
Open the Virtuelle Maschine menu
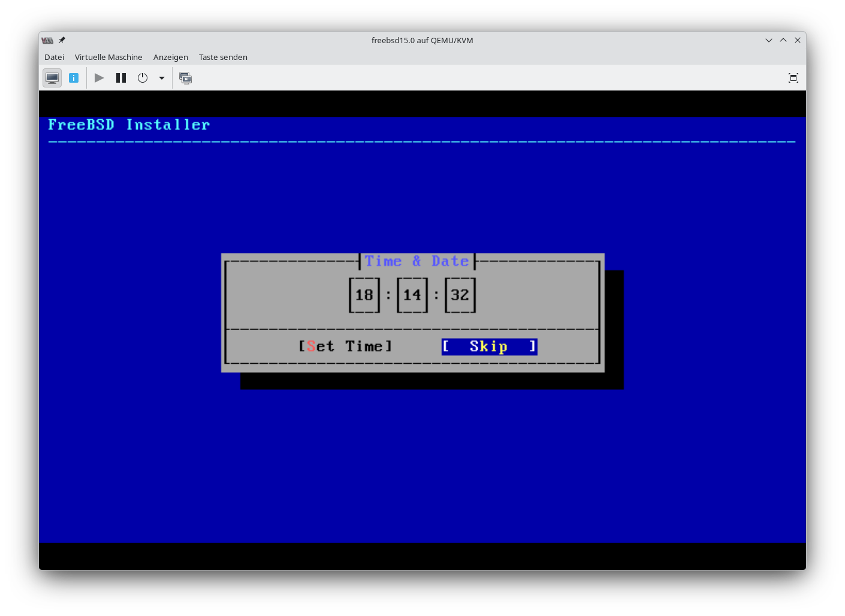coord(108,58)
